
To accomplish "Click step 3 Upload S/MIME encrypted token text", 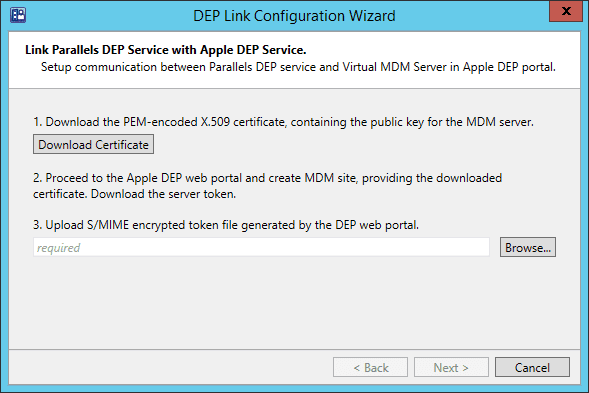I will click(226, 225).
